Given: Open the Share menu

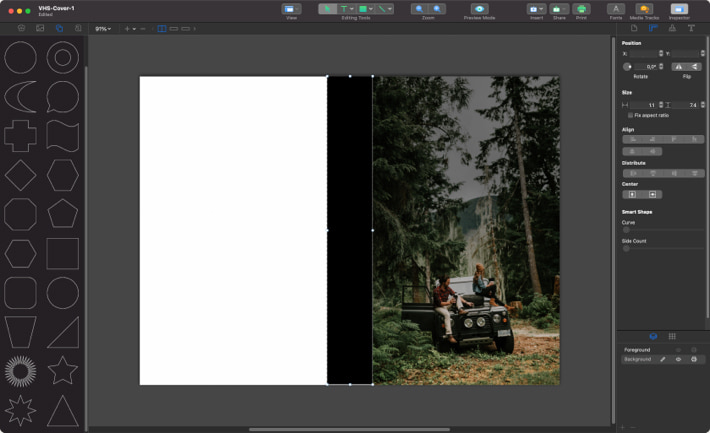Looking at the screenshot, I should [x=559, y=9].
